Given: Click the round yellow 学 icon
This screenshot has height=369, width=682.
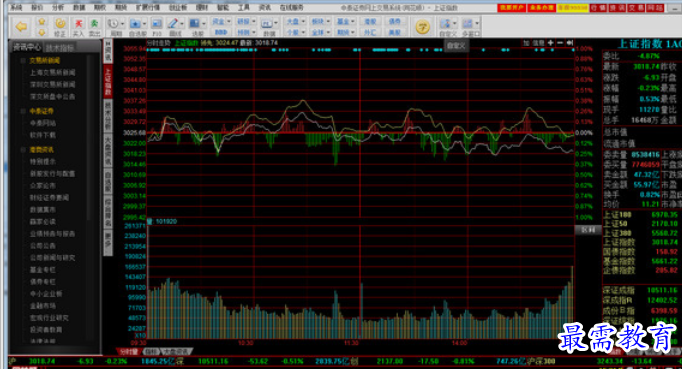Looking at the screenshot, I should click(422, 27).
